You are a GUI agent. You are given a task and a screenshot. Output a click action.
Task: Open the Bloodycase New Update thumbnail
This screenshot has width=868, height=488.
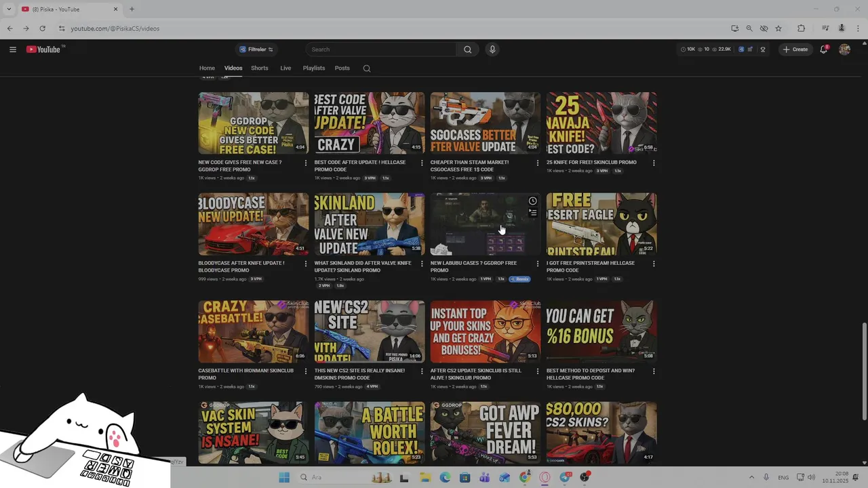(254, 224)
